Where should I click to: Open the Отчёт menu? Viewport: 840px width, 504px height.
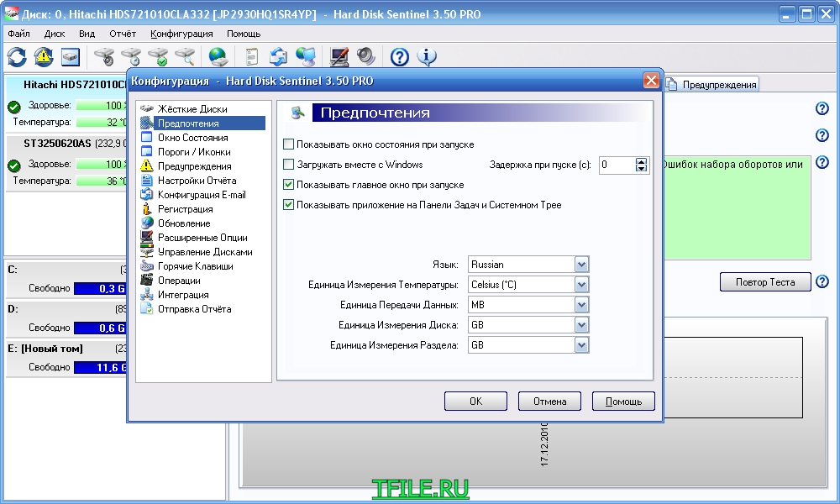(x=123, y=34)
